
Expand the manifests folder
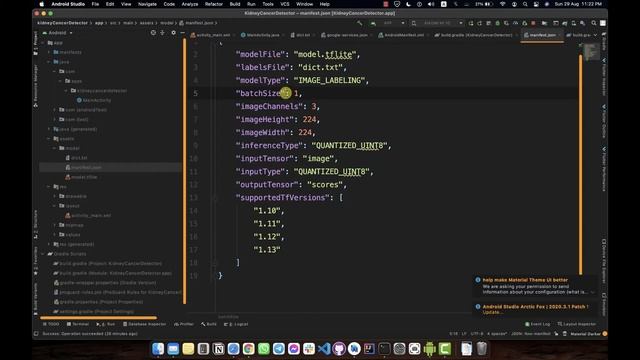[x=49, y=52]
